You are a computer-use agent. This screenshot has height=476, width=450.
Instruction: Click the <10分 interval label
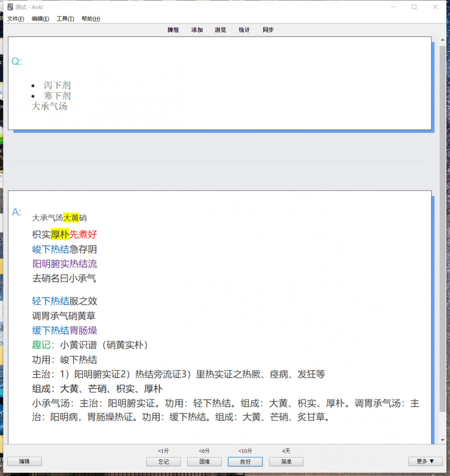pos(245,451)
